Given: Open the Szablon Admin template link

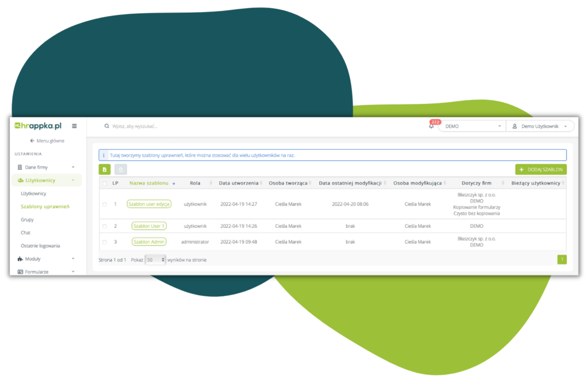Looking at the screenshot, I should pos(149,242).
